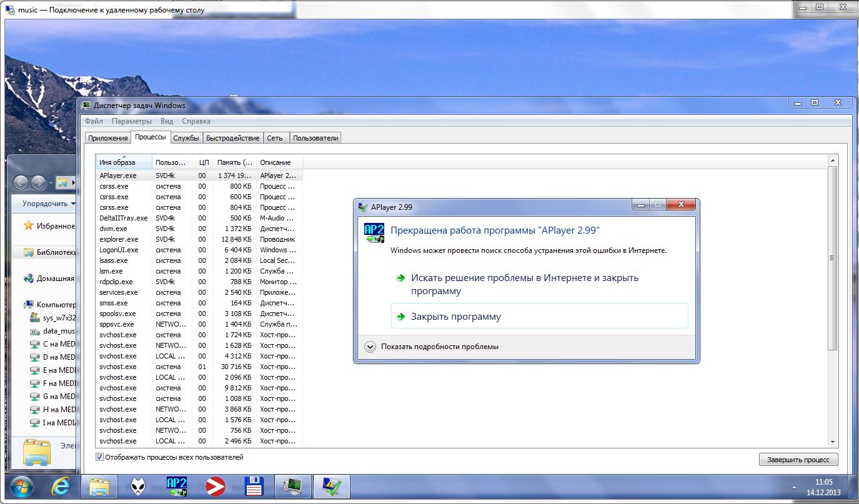Launch foobar2000 alien-head taskbar icon
859x504 pixels.
(x=139, y=486)
